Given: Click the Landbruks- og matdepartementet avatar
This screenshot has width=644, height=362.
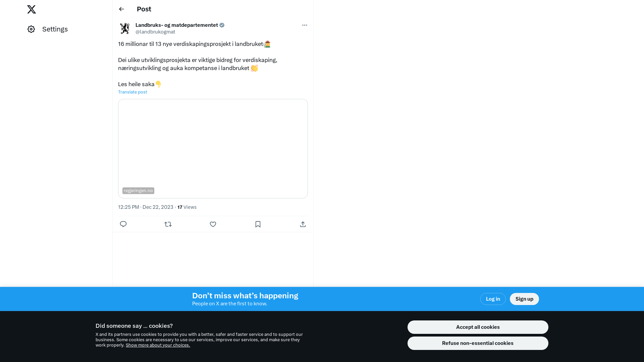Looking at the screenshot, I should point(125,28).
